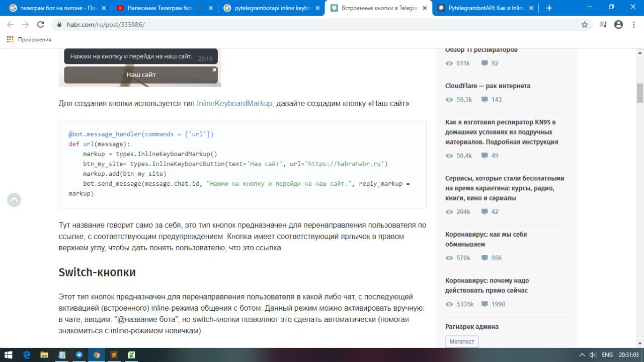Open the 'Рагнарек админа' article
644x362 pixels.
click(472, 327)
